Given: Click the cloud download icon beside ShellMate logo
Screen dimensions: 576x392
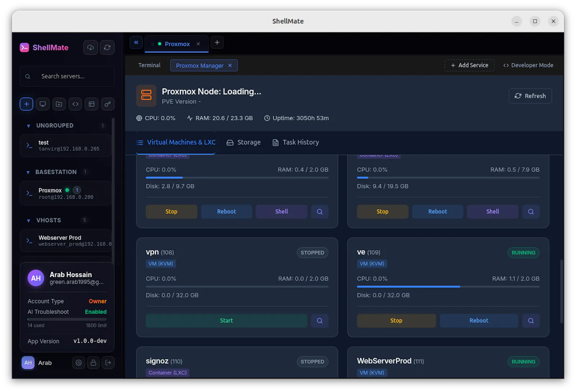Looking at the screenshot, I should [x=90, y=48].
